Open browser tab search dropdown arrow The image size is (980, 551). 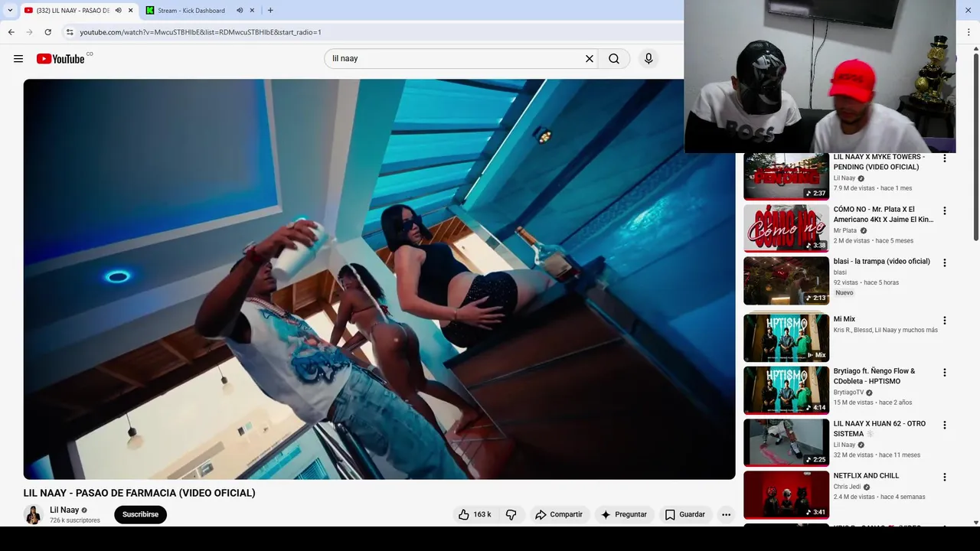point(10,10)
